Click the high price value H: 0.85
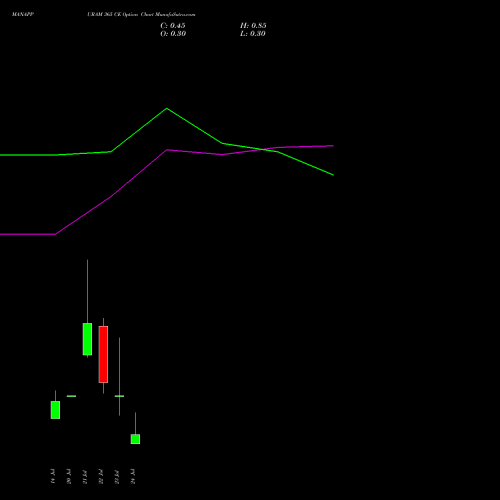This screenshot has width=500, height=500. pos(253,26)
